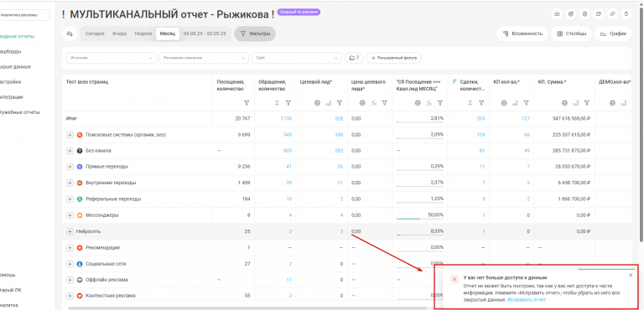Select the Месяц period tab
644x310 pixels.
coord(168,34)
